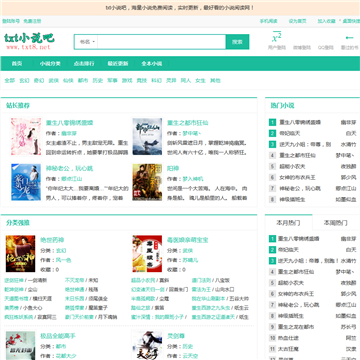
Task: Open 全本小说 in the navigation bar
Action: click(152, 64)
